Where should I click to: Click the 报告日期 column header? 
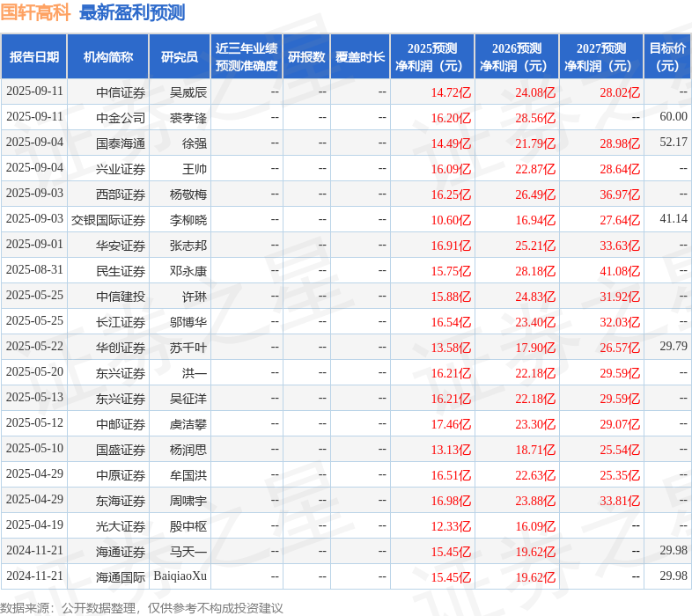[x=34, y=57]
